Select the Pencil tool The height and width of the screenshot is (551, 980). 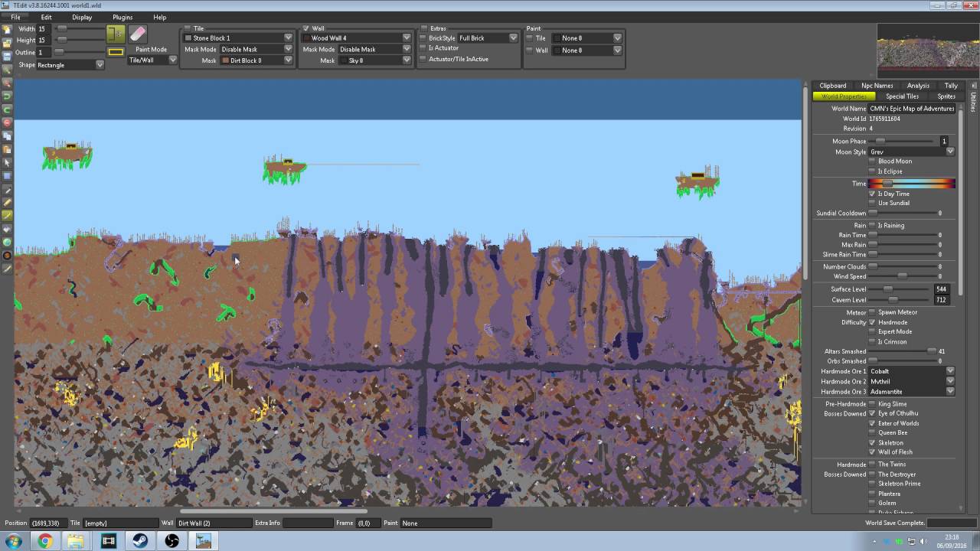(x=7, y=203)
